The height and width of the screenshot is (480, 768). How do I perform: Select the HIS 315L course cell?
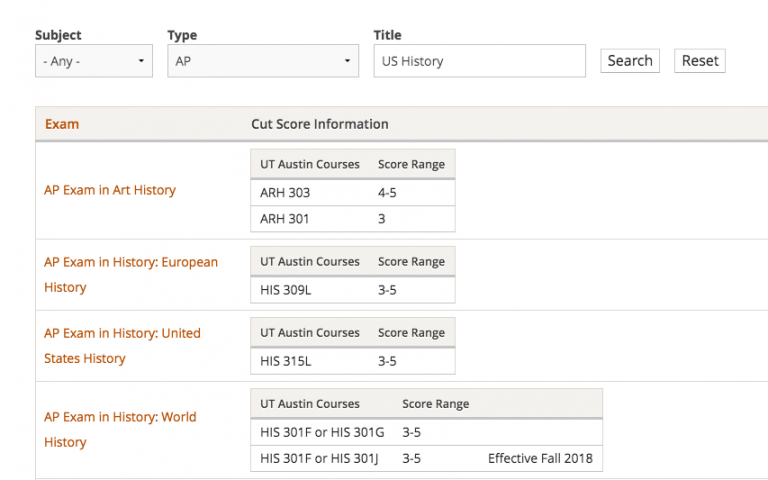[281, 361]
